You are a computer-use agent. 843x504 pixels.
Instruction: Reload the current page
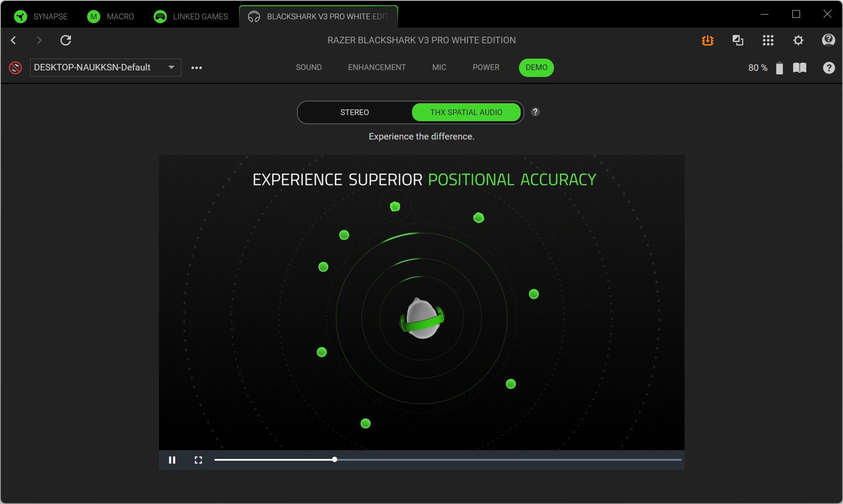[x=66, y=40]
